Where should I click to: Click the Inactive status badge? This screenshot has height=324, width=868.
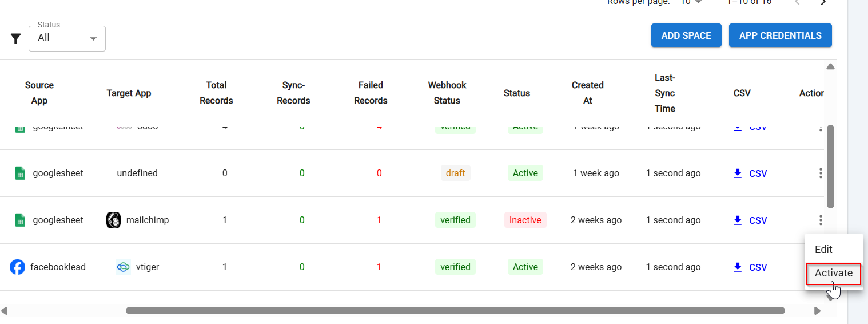pos(525,220)
